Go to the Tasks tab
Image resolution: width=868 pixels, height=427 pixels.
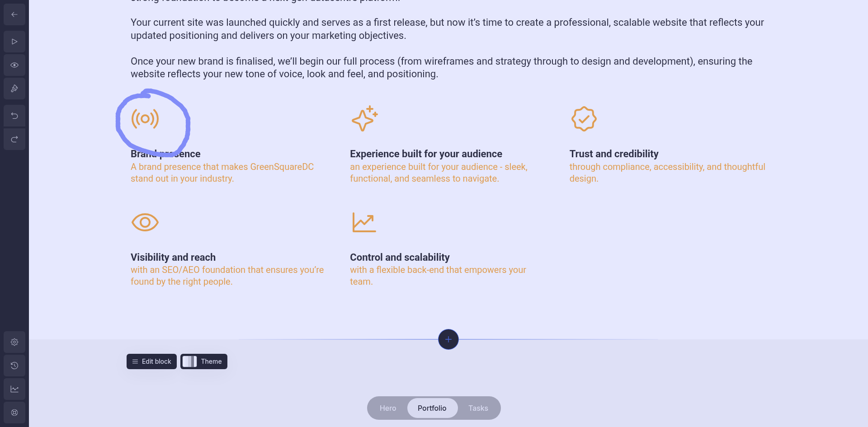(478, 408)
